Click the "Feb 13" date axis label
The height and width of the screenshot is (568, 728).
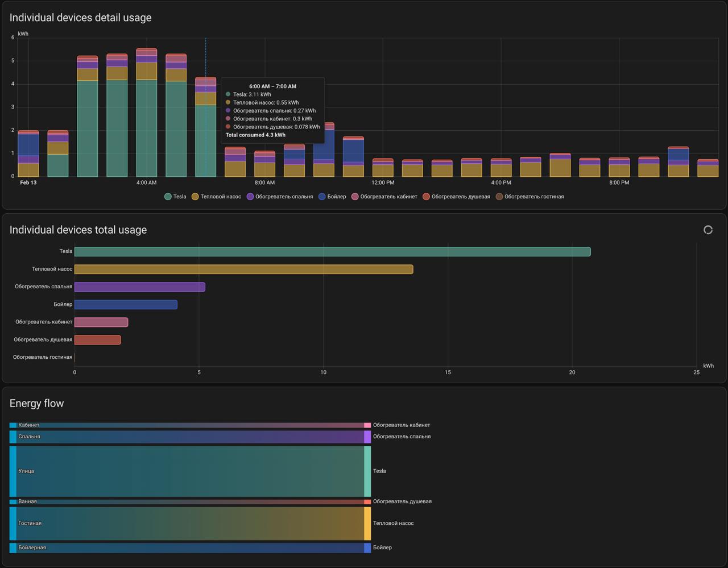tap(28, 183)
